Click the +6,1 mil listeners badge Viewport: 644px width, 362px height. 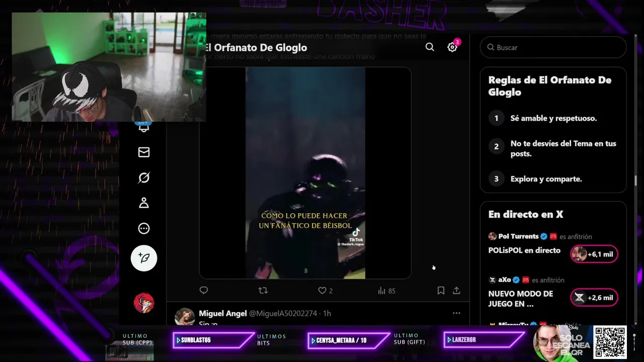pos(594,254)
